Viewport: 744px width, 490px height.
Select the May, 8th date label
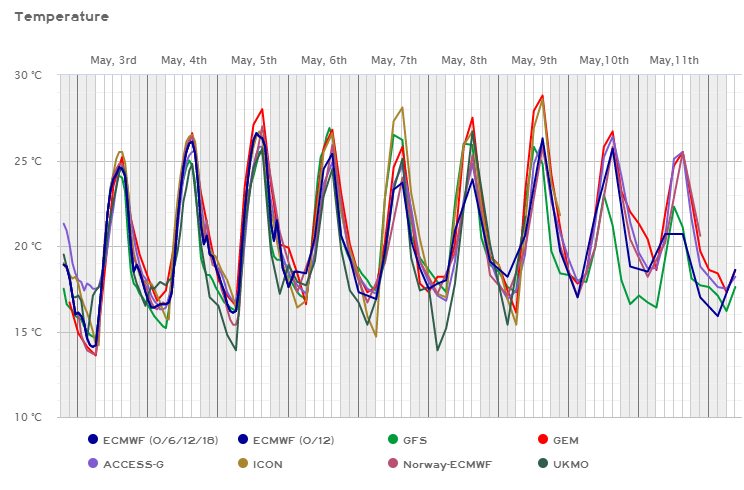(464, 60)
